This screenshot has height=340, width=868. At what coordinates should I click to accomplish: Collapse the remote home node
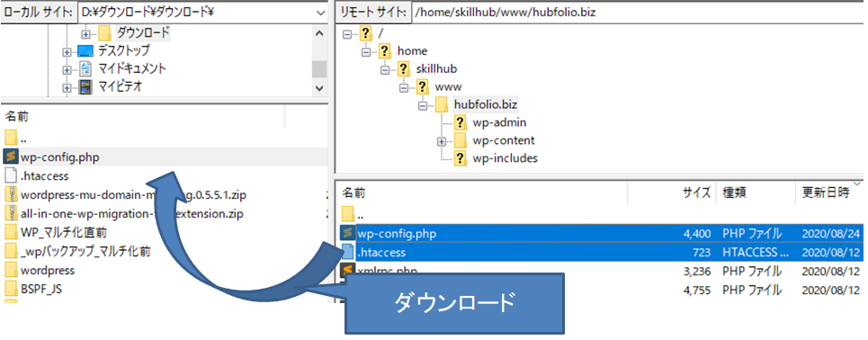366,51
